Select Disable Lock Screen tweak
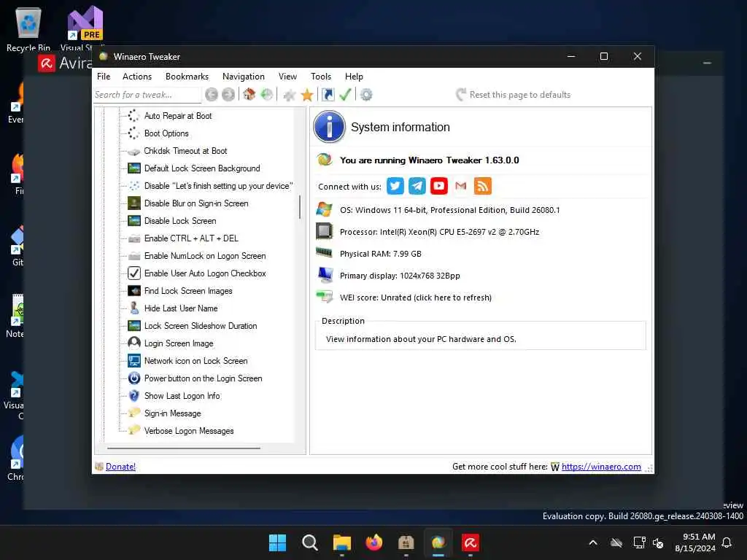The image size is (747, 560). (x=180, y=221)
